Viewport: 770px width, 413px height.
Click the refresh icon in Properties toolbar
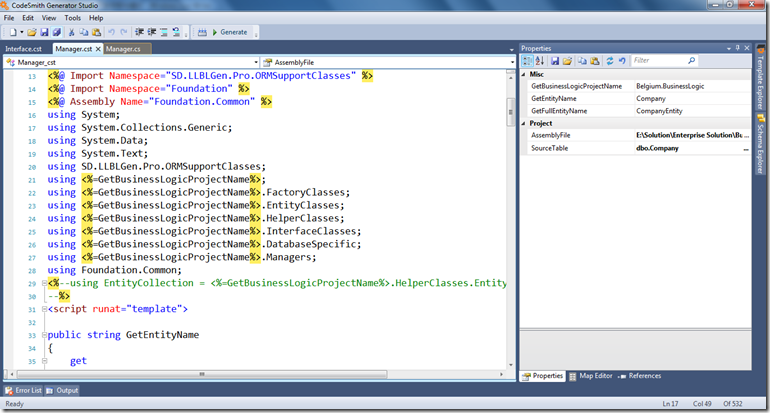click(610, 61)
